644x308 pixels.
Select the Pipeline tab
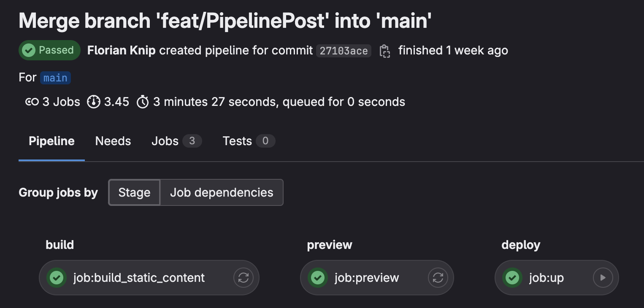pos(51,141)
